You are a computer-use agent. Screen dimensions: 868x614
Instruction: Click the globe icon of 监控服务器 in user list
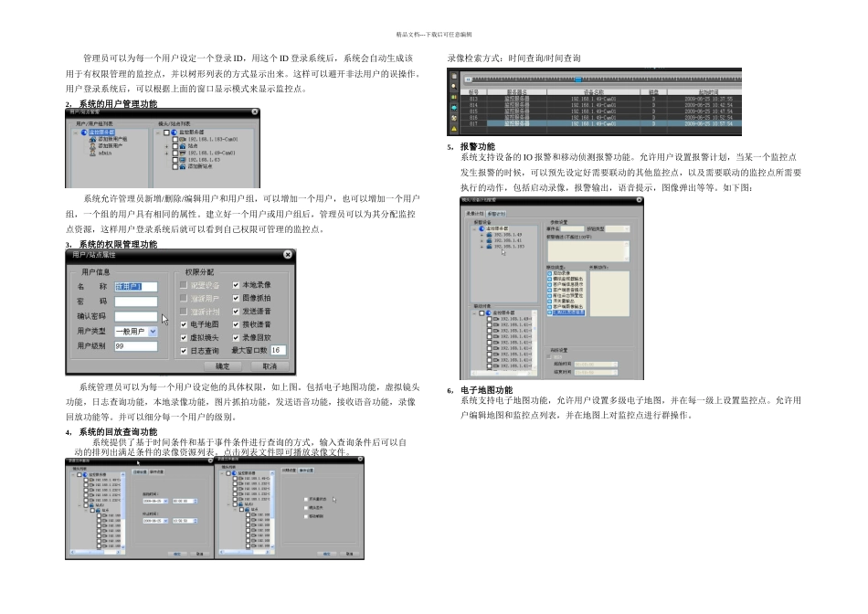click(x=84, y=132)
